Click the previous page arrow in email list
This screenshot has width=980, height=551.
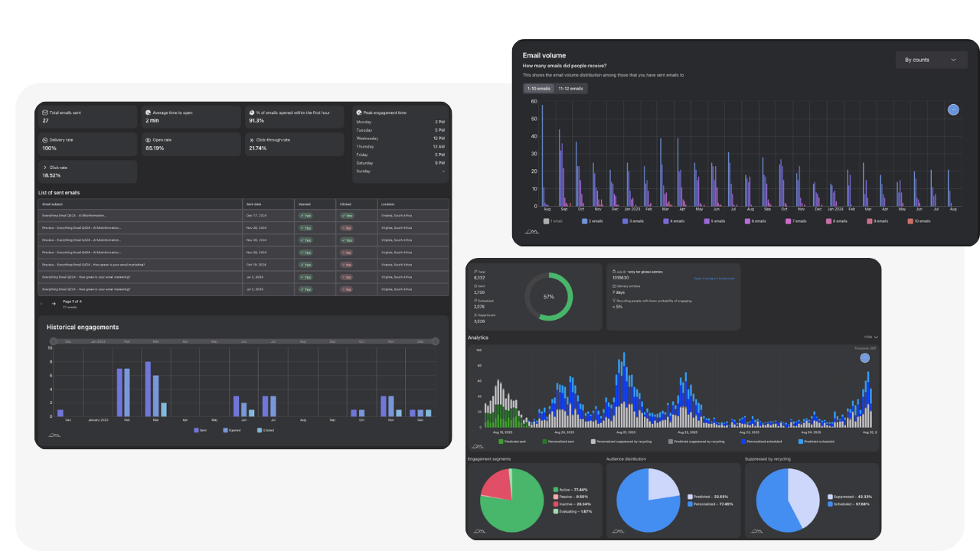[42, 304]
